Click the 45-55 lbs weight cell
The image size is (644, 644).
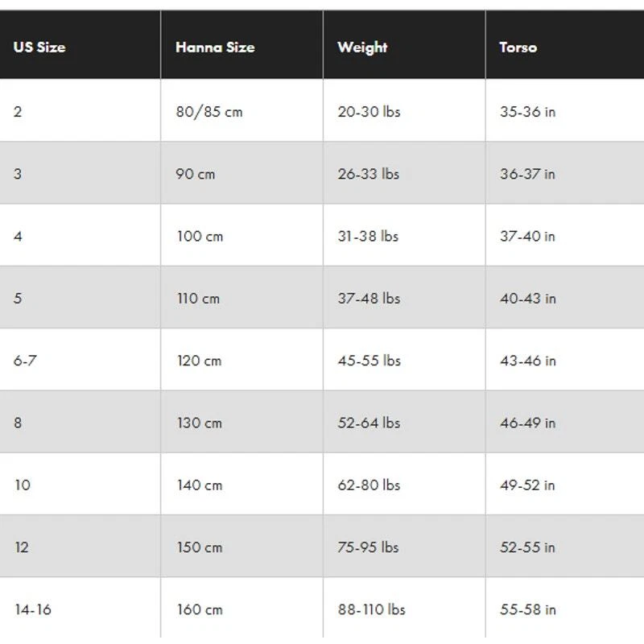point(369,361)
